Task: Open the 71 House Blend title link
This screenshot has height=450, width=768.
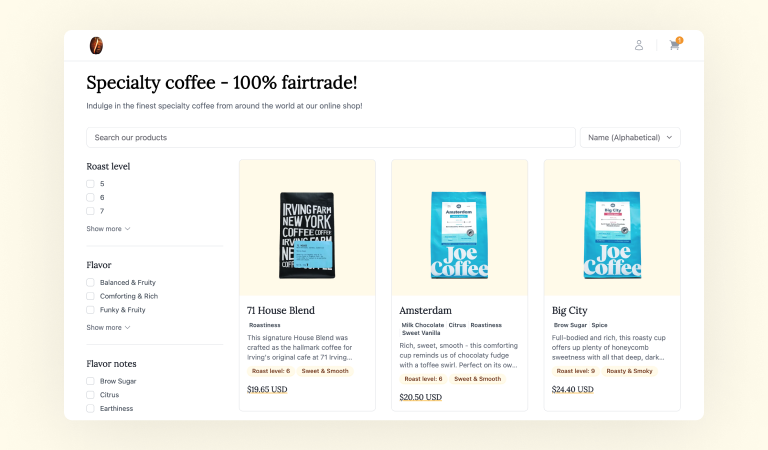Action: pos(281,310)
